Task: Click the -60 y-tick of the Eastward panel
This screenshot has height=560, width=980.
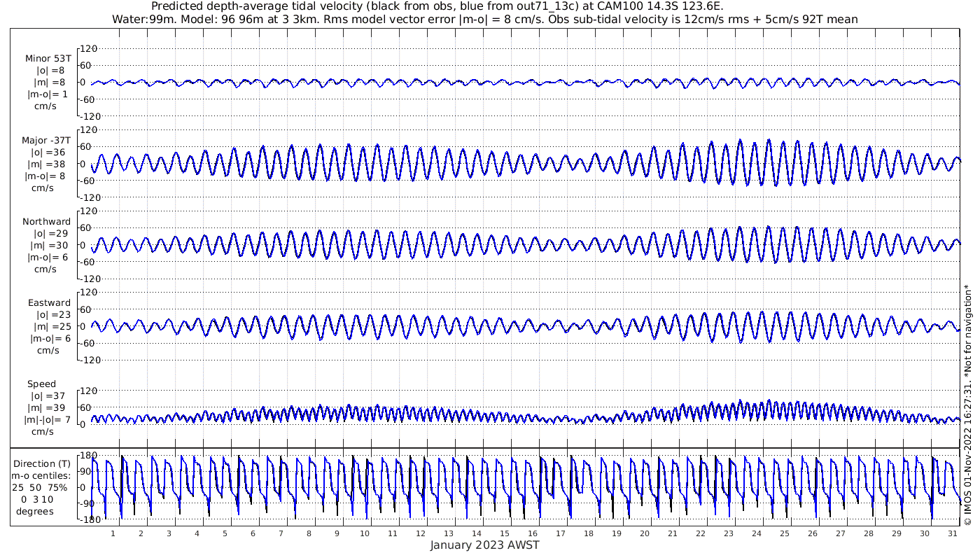Action: [89, 343]
